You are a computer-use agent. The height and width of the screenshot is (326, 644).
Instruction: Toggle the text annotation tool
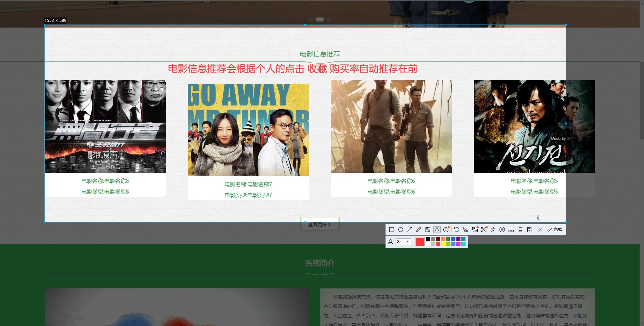click(x=437, y=230)
